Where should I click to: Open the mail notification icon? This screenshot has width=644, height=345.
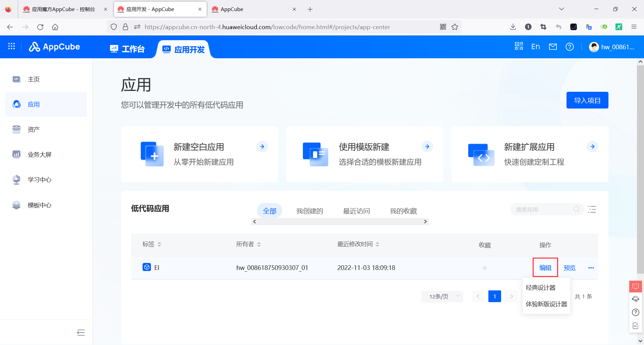[x=553, y=47]
